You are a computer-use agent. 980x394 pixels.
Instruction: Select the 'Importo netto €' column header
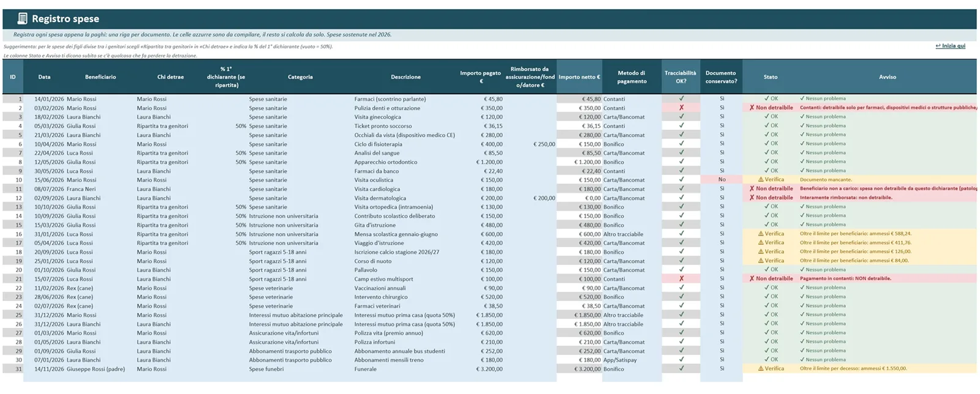pyautogui.click(x=579, y=77)
